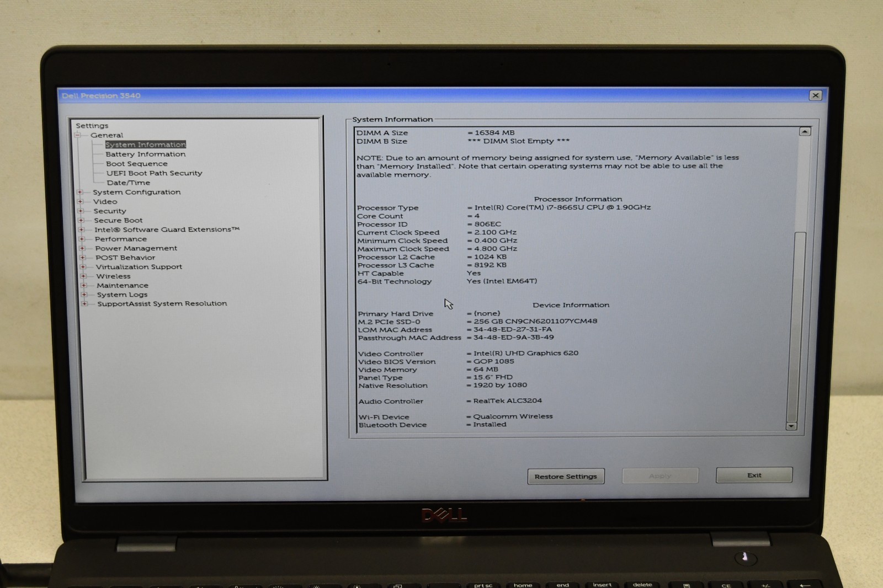
Task: Click the Exit button
Action: click(x=754, y=475)
